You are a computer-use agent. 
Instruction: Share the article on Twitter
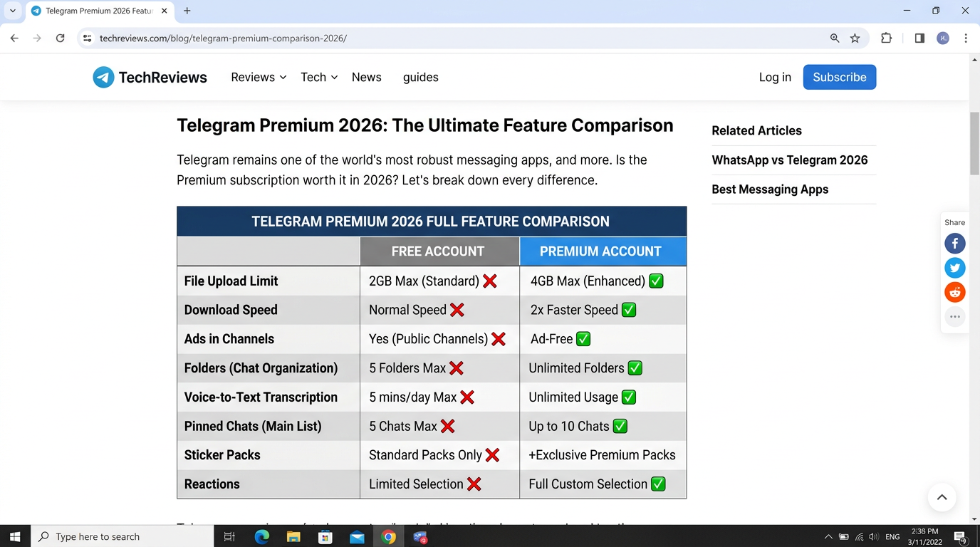click(x=954, y=267)
